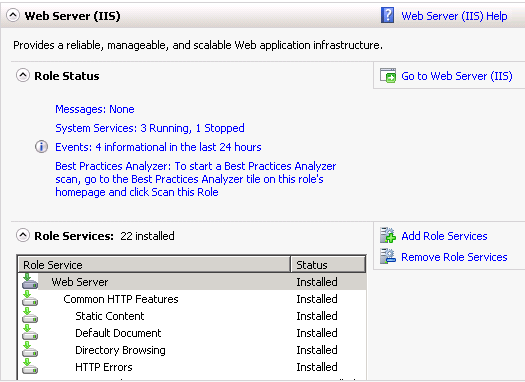Click the installed icon beside Static Content

[x=30, y=316]
